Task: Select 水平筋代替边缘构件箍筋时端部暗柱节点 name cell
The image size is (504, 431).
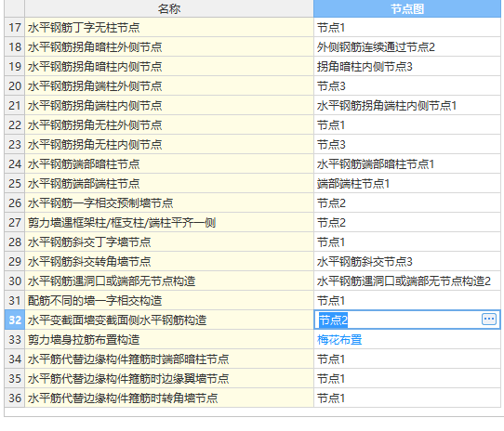Action: pyautogui.click(x=169, y=359)
